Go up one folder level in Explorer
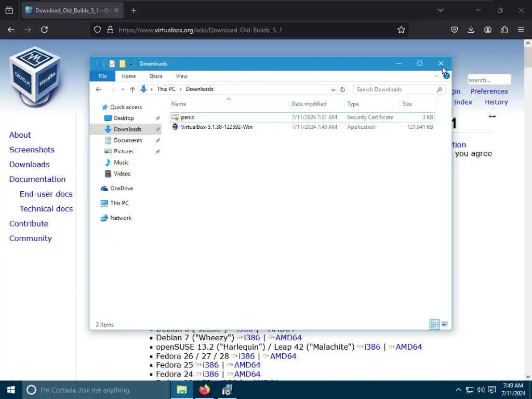The width and height of the screenshot is (532, 399). click(x=132, y=89)
